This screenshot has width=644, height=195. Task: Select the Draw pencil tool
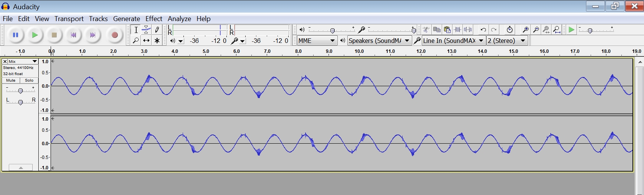(x=157, y=30)
